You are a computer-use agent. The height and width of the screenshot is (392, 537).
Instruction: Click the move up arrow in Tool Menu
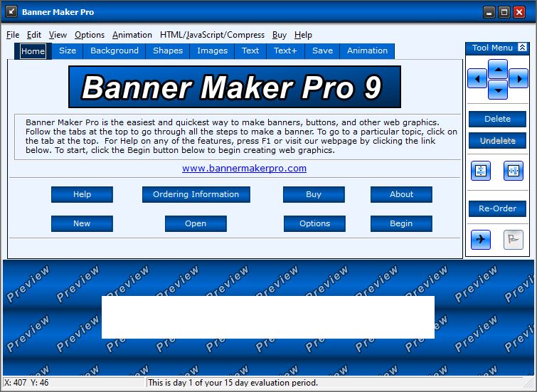point(498,69)
